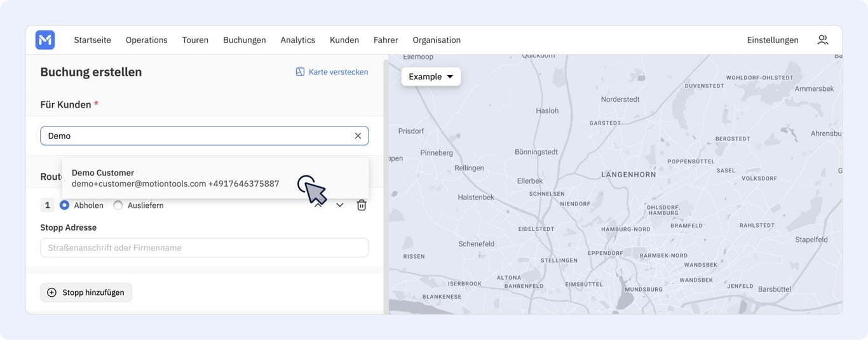Choose Demo Customer from the suggestions
868x340 pixels.
[x=215, y=178]
